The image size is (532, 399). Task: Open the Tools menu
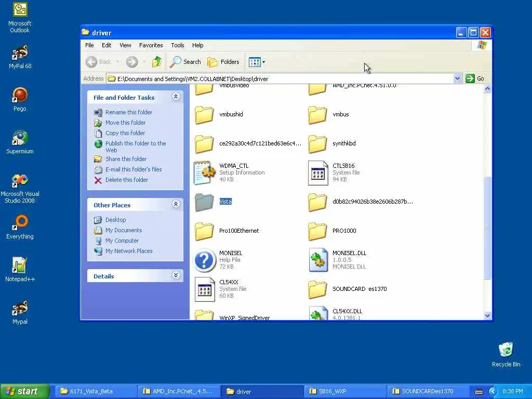[178, 45]
